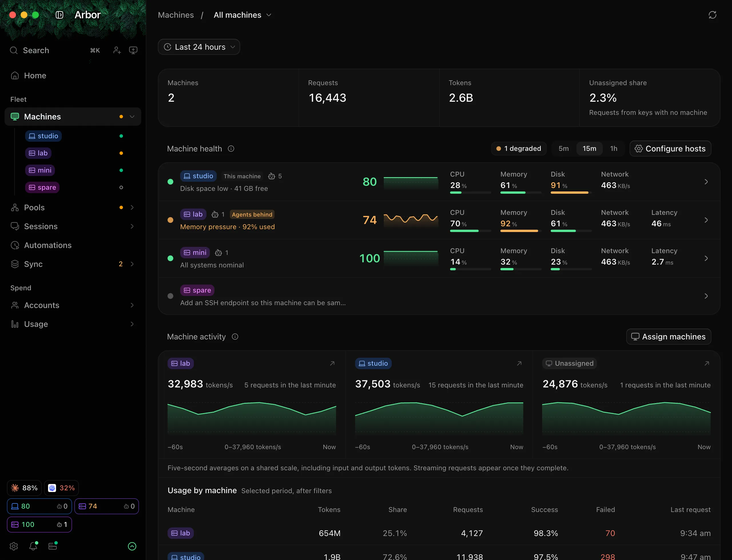This screenshot has height=560, width=732.
Task: Click the server status icon in footer
Action: coord(53,546)
